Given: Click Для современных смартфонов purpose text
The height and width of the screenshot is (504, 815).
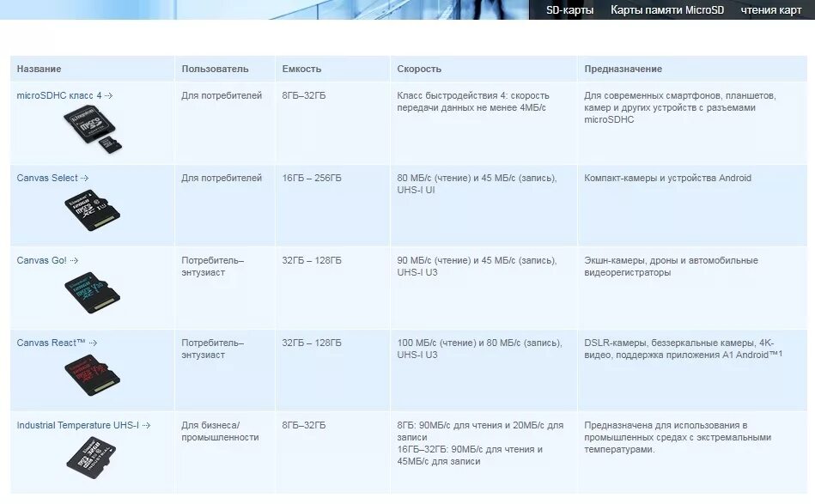Looking at the screenshot, I should 680,107.
